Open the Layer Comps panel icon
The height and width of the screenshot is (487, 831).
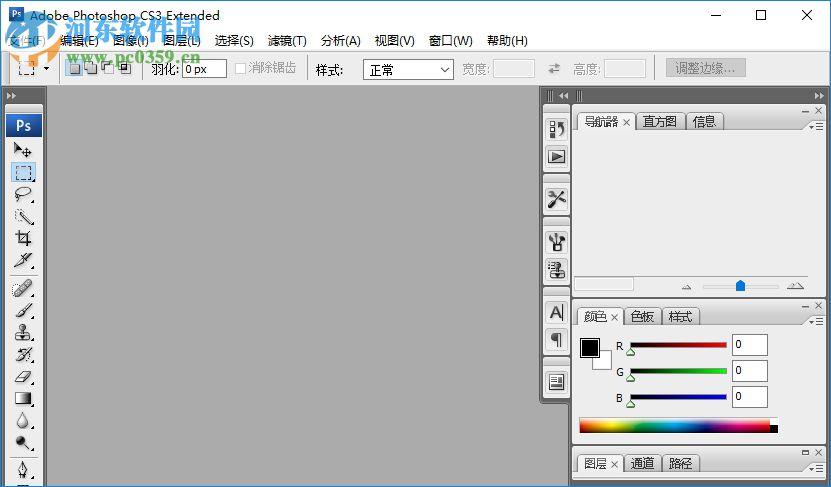tap(556, 382)
